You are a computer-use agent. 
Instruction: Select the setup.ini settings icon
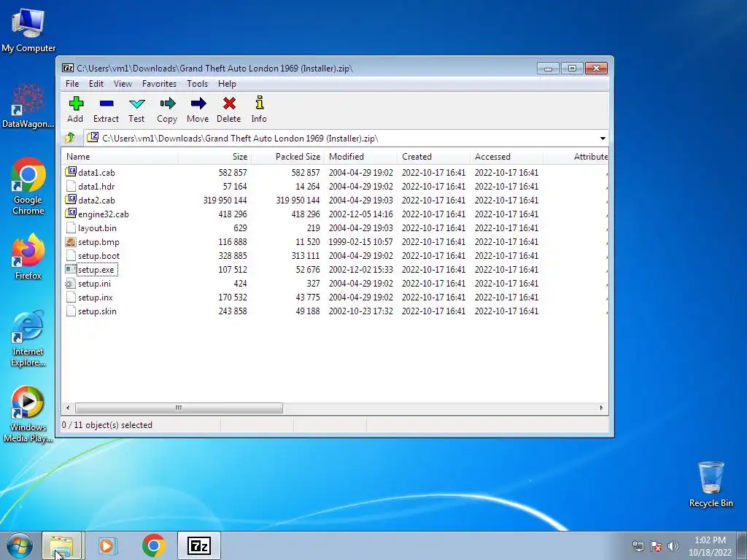tap(71, 283)
